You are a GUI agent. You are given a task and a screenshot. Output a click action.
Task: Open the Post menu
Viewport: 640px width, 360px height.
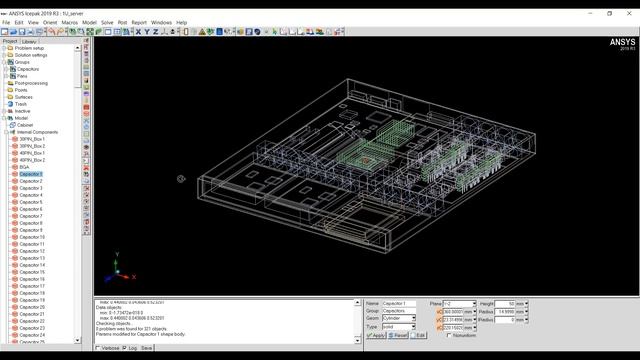pos(122,22)
